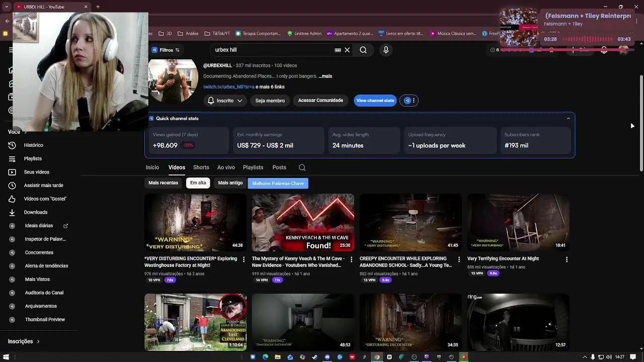Image resolution: width=644 pixels, height=362 pixels.
Task: Open on-screen keyboard in search box
Action: [338, 50]
